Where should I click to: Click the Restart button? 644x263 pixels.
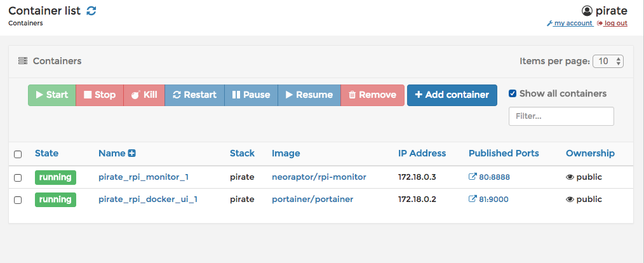pyautogui.click(x=194, y=95)
